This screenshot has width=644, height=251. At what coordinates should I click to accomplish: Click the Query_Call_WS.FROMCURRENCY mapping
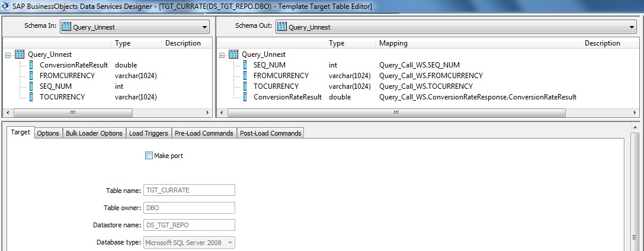point(431,75)
